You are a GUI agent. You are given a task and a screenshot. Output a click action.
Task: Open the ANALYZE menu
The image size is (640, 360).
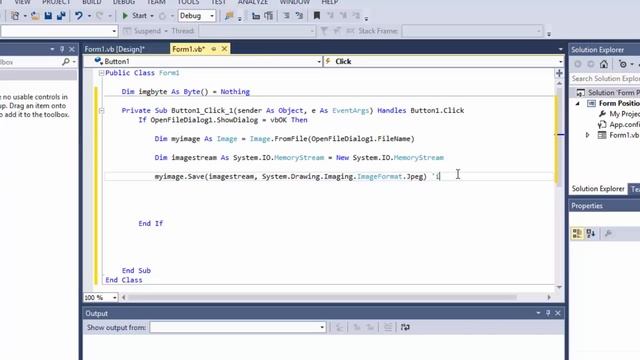(x=253, y=2)
